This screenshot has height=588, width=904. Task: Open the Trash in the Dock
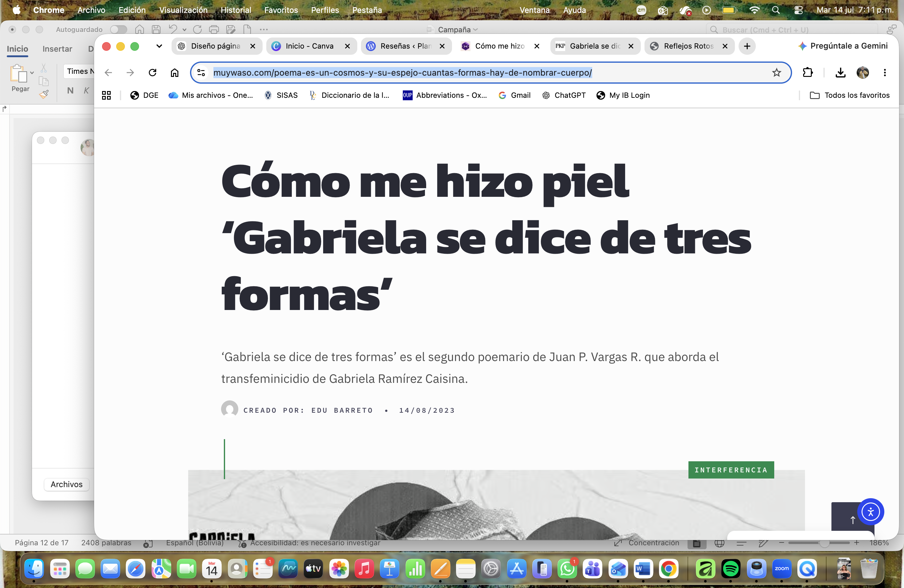869,569
